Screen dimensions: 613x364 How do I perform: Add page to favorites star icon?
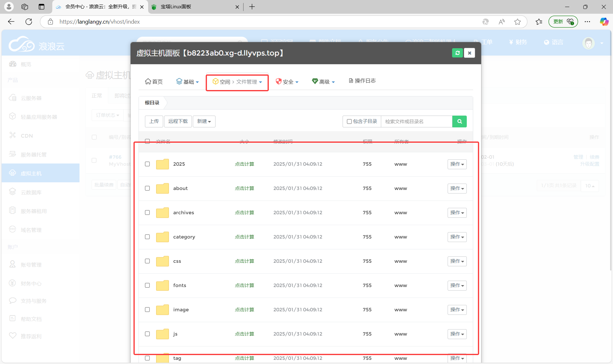tap(518, 22)
